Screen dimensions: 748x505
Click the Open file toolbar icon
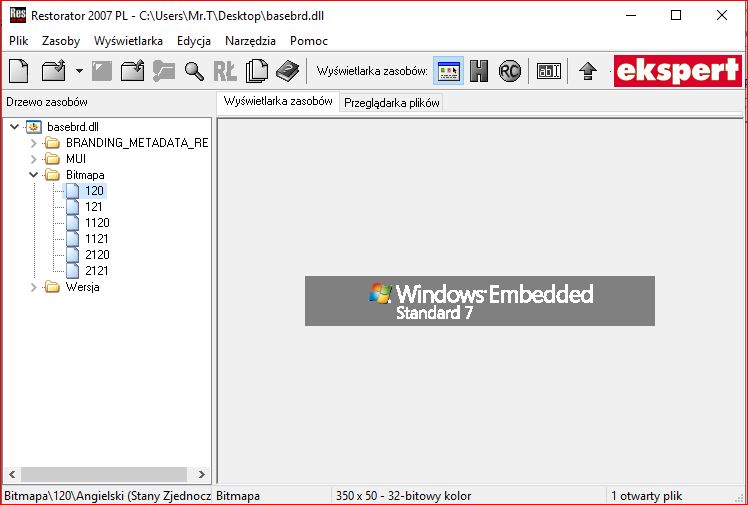(x=53, y=72)
